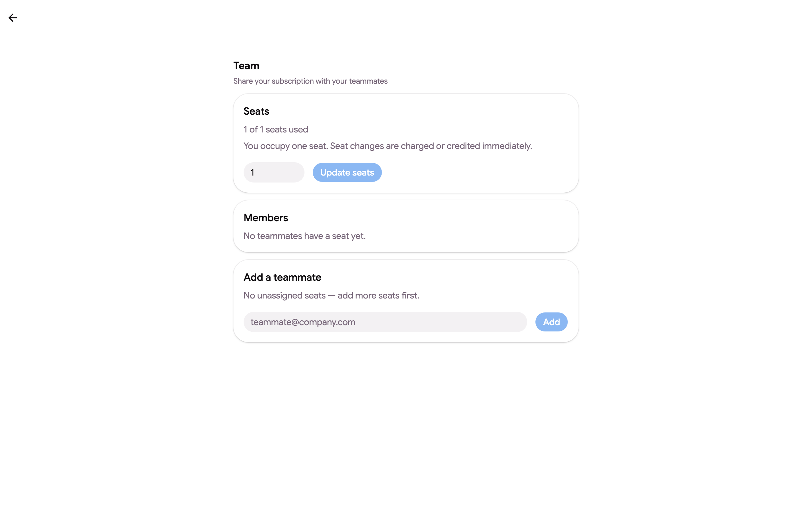Screen dimensions: 812x507
Task: Click the Add teammate button
Action: pyautogui.click(x=551, y=322)
